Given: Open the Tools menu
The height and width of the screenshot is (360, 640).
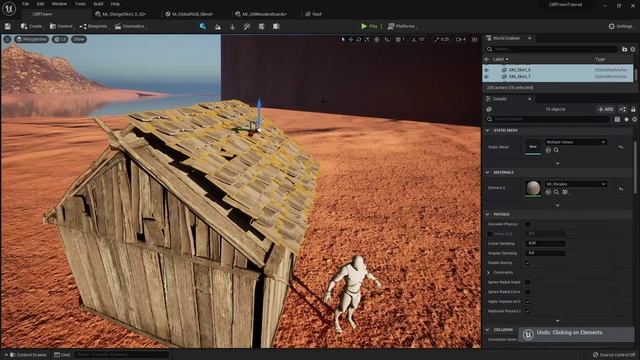Looking at the screenshot, I should (80, 4).
